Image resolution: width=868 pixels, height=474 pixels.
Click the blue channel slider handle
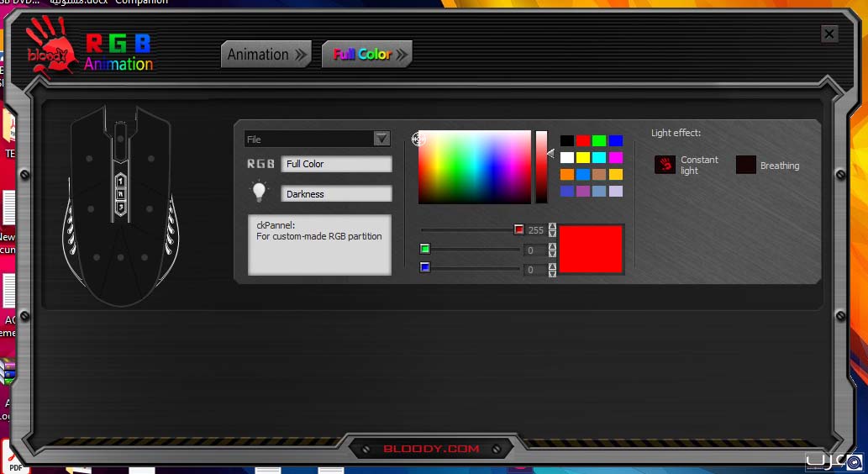[425, 268]
